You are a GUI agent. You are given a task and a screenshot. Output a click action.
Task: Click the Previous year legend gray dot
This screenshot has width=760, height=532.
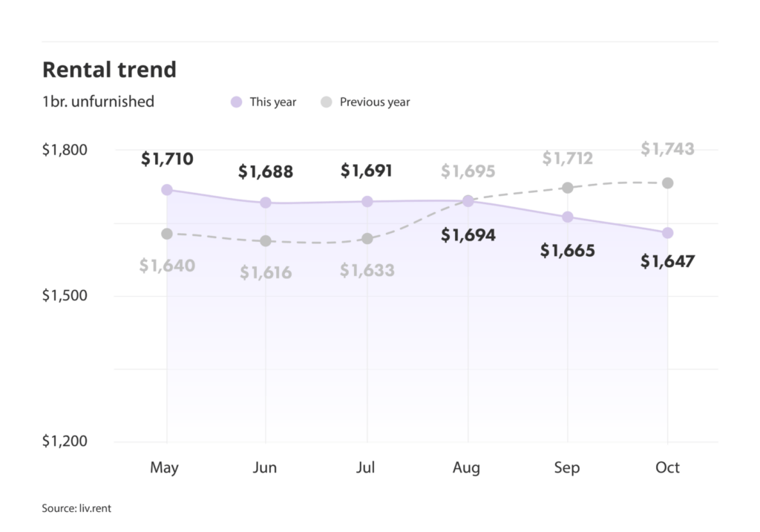[x=327, y=102]
